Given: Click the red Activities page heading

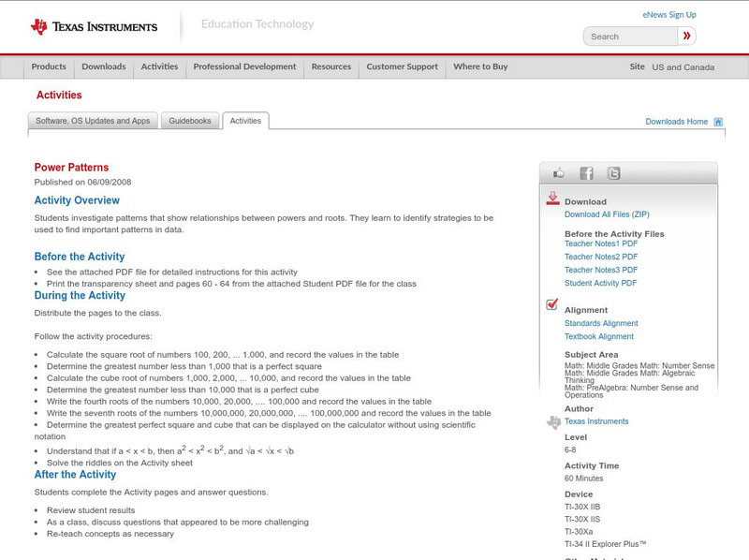Looking at the screenshot, I should [59, 96].
